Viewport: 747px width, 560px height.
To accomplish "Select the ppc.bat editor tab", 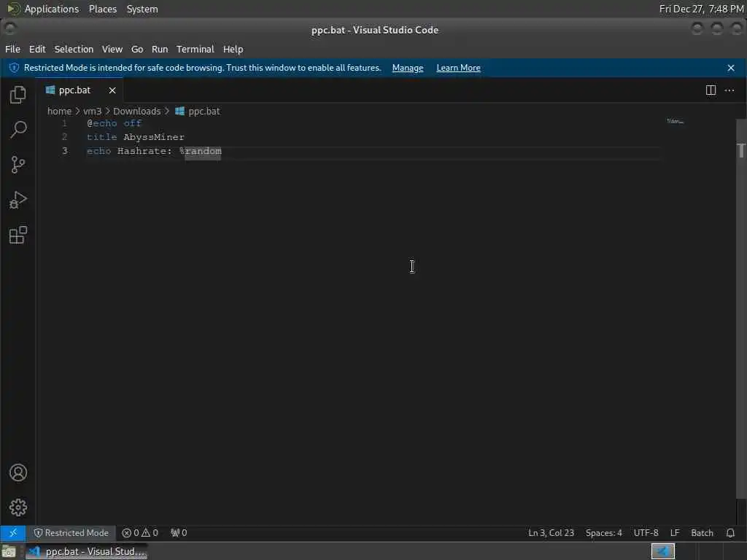I will click(80, 90).
